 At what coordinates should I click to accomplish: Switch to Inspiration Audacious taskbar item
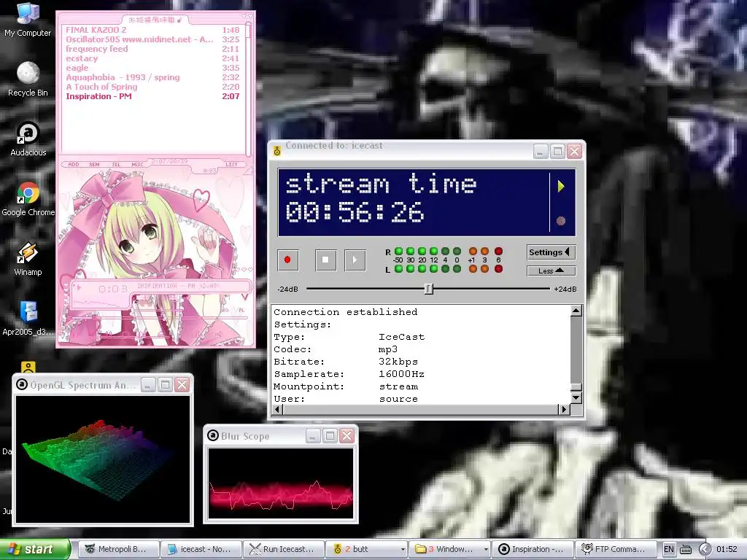point(532,549)
